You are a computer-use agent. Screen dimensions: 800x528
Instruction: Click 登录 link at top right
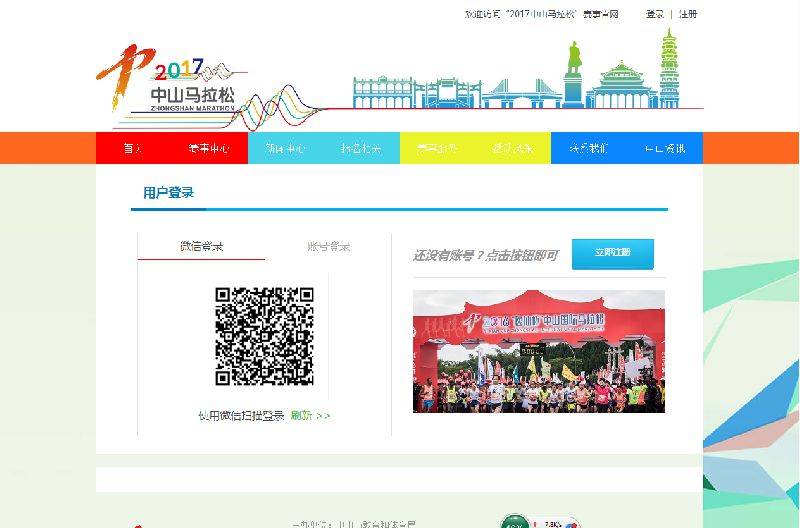point(655,14)
